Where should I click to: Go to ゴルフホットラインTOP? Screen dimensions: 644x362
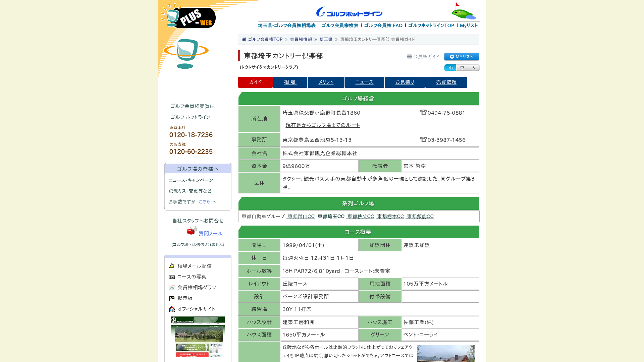coord(431,25)
